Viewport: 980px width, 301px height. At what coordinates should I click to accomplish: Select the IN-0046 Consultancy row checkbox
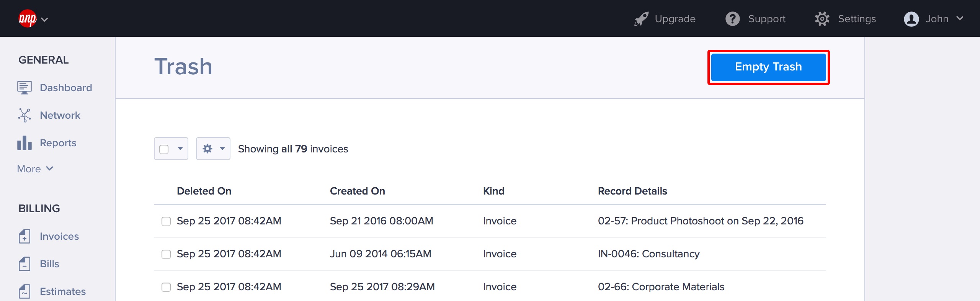166,254
